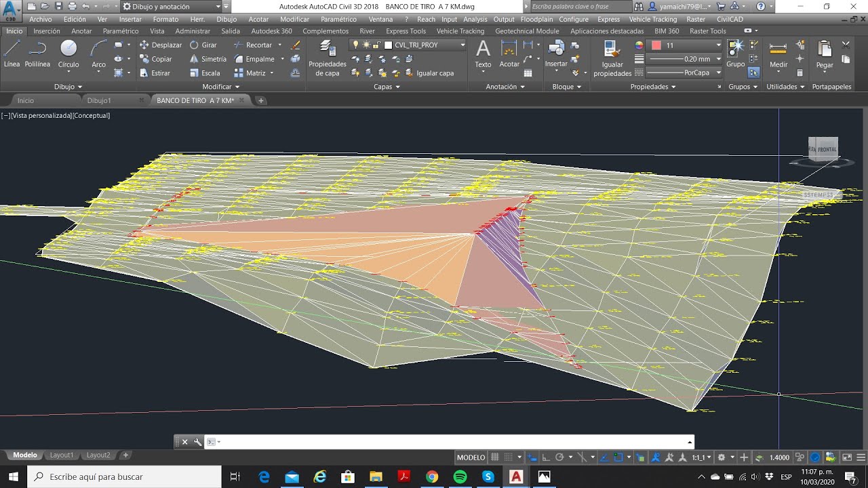
Task: Open the 1:1_1 annotation scale dropdown
Action: coord(702,457)
